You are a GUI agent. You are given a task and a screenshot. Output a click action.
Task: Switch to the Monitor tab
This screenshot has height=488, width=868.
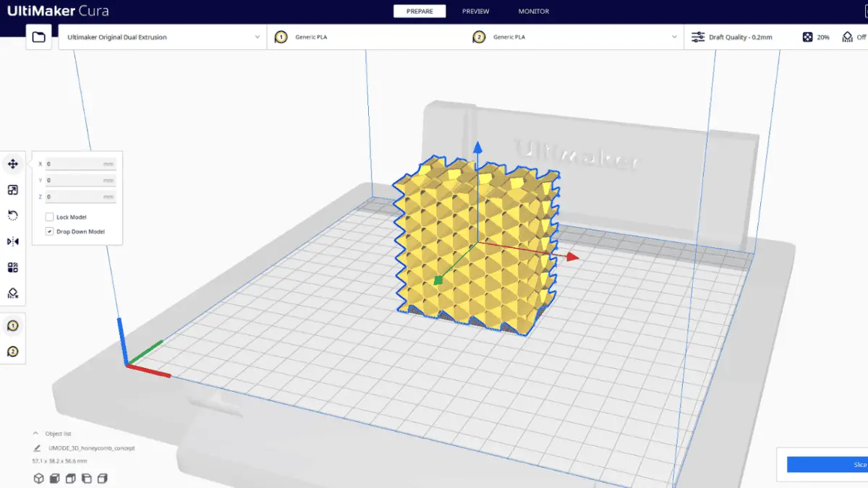tap(533, 11)
